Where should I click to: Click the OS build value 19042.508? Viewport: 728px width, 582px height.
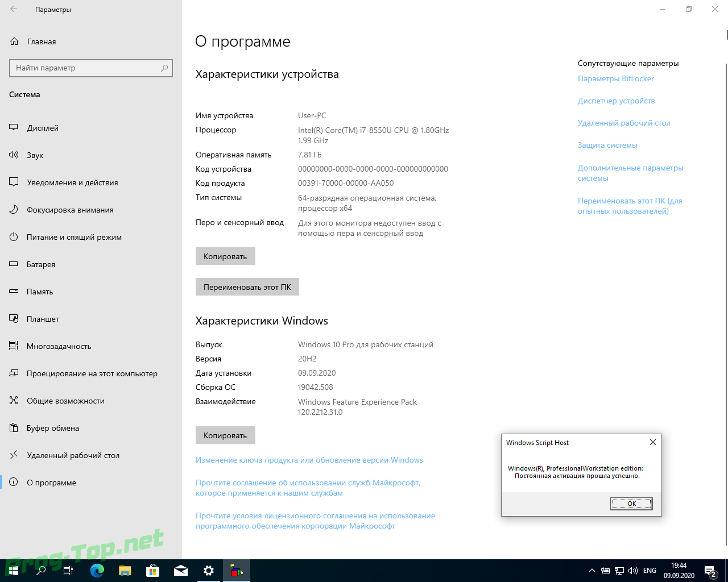(x=316, y=387)
